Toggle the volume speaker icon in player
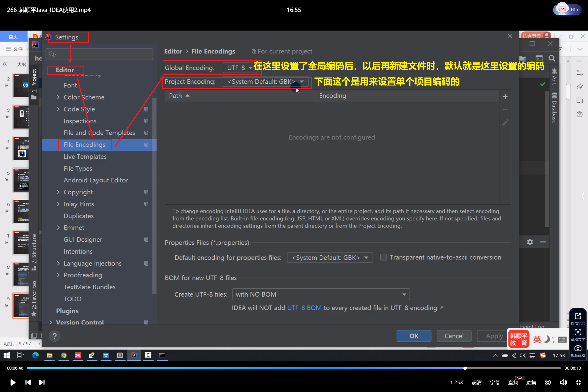 [563, 382]
